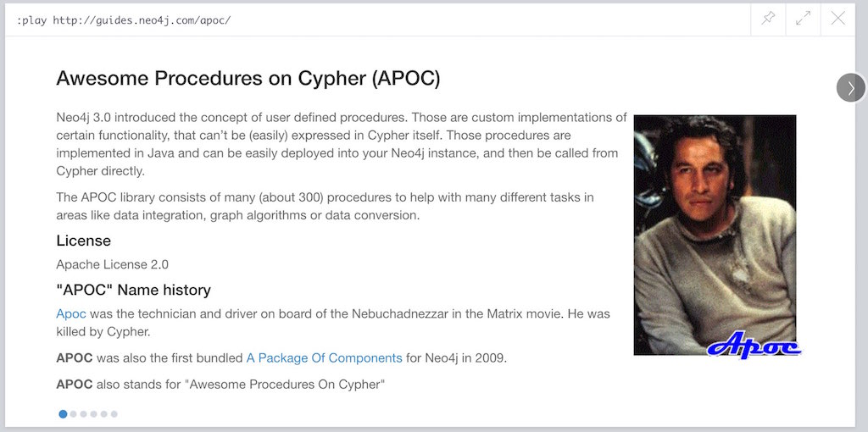The image size is (868, 432).
Task: Click the :play command text in the frame header
Action: [x=124, y=20]
